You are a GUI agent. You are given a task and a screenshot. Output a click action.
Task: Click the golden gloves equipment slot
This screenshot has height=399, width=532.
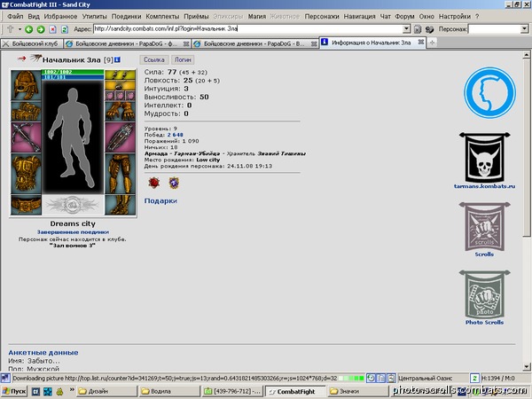pos(120,112)
